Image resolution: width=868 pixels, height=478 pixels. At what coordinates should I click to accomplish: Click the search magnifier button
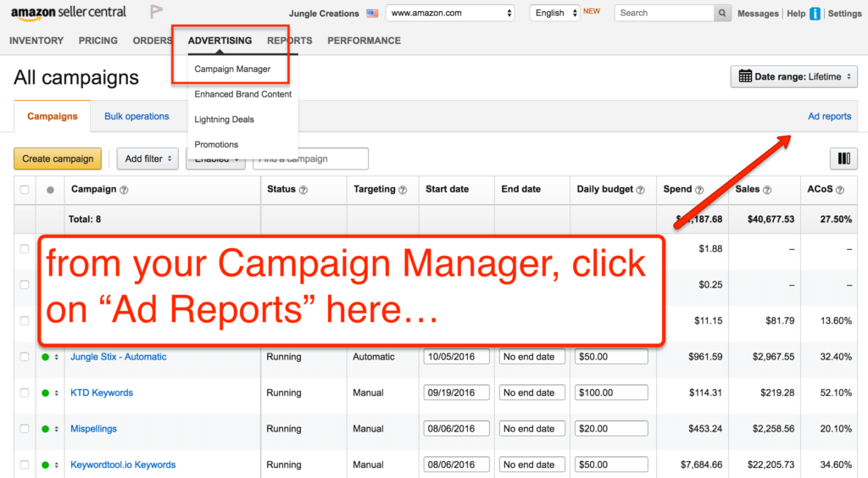click(x=722, y=13)
